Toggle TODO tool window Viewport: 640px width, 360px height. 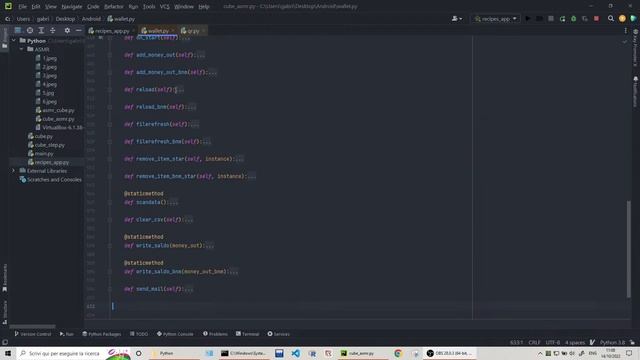coord(139,334)
